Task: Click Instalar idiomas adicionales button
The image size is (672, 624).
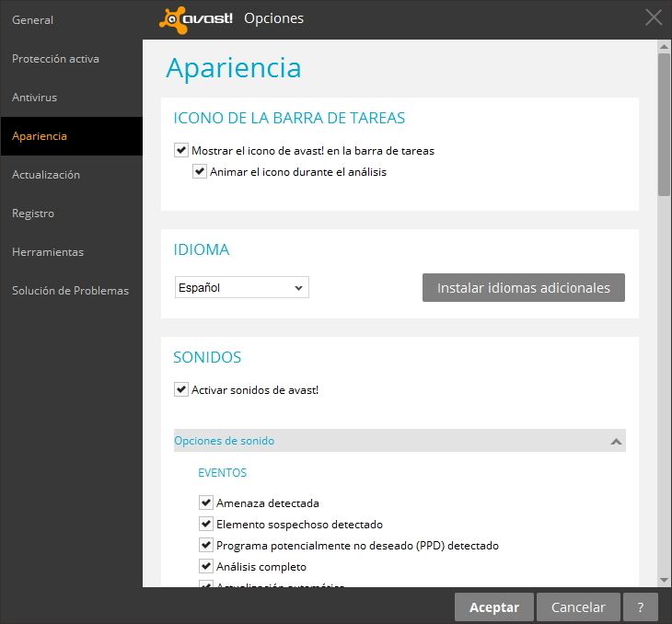Action: [523, 287]
